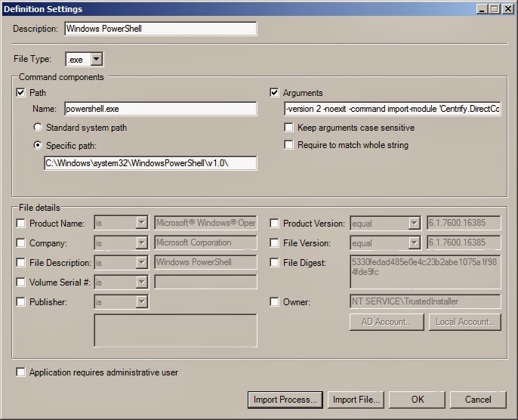This screenshot has width=518, height=420.
Task: Click the Arguments text field
Action: [393, 109]
